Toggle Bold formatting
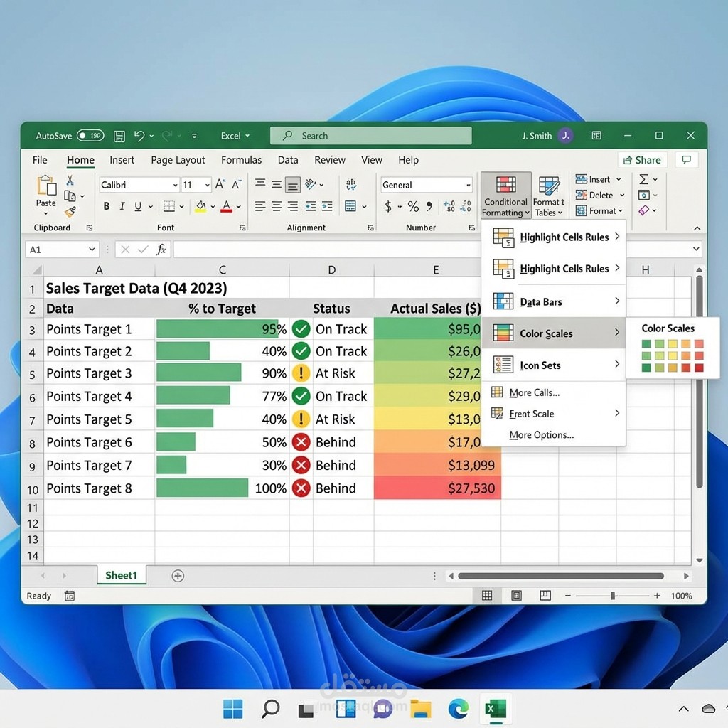The image size is (728, 728). (x=107, y=206)
